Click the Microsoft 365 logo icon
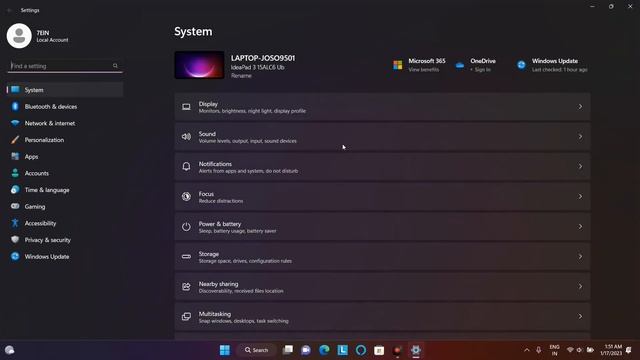This screenshot has height=360, width=640. tap(398, 65)
